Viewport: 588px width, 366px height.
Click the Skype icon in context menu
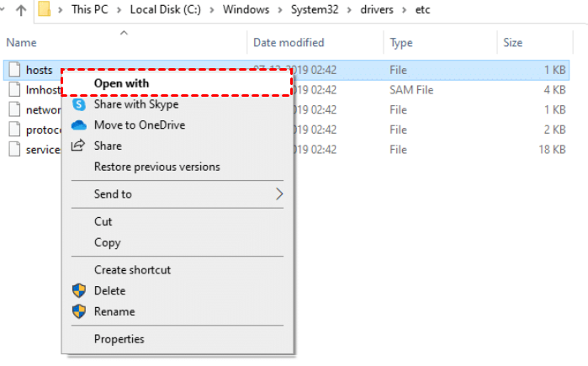(x=78, y=104)
